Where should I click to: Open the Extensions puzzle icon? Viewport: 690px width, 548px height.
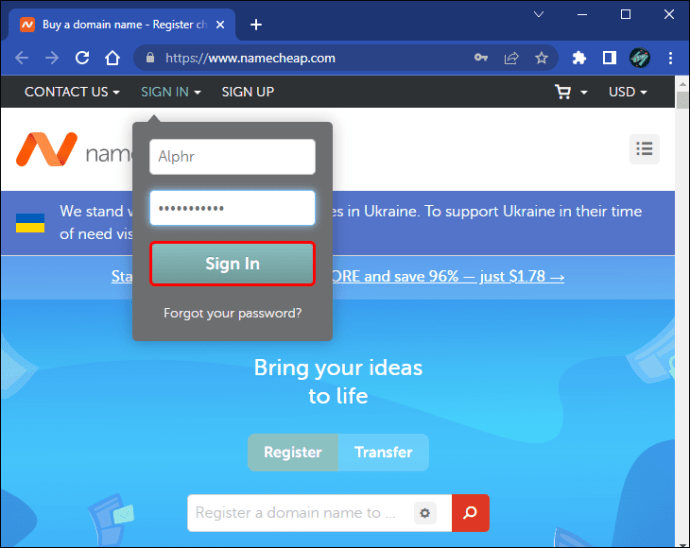coord(579,58)
